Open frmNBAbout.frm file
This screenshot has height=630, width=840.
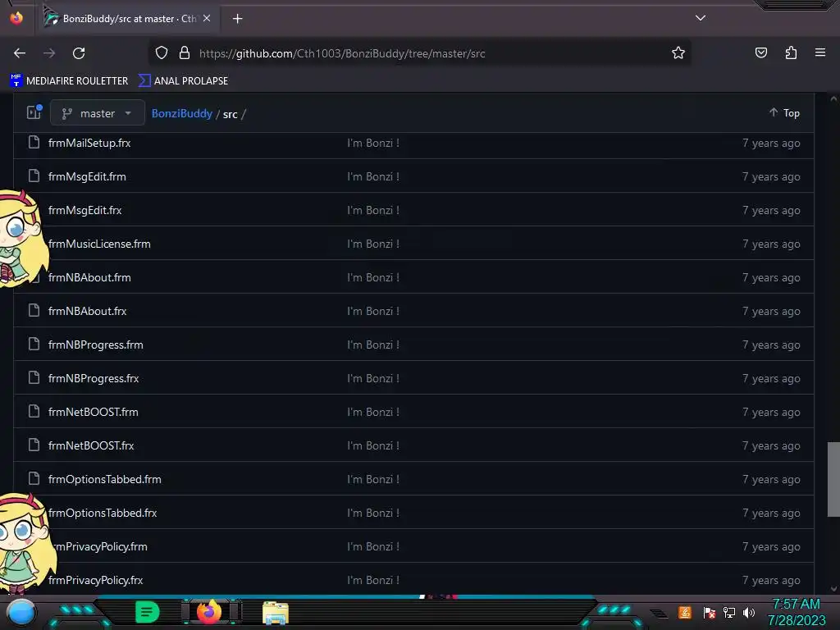(x=89, y=277)
